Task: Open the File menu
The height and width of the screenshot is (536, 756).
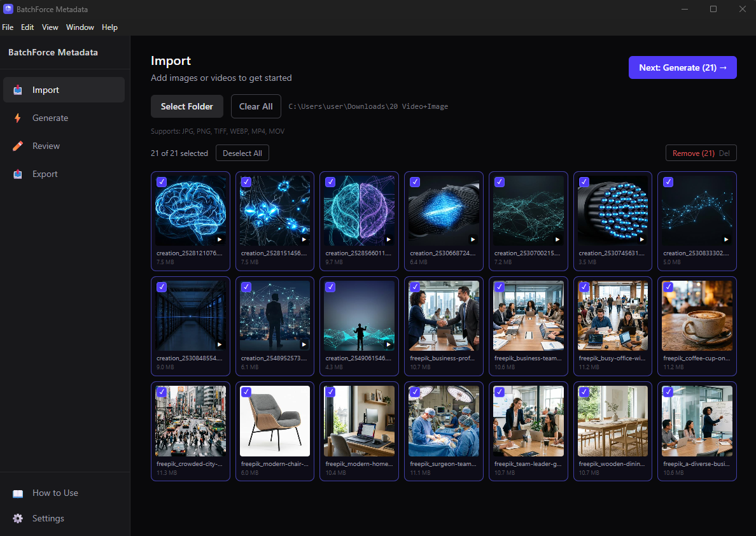Action: [8, 27]
